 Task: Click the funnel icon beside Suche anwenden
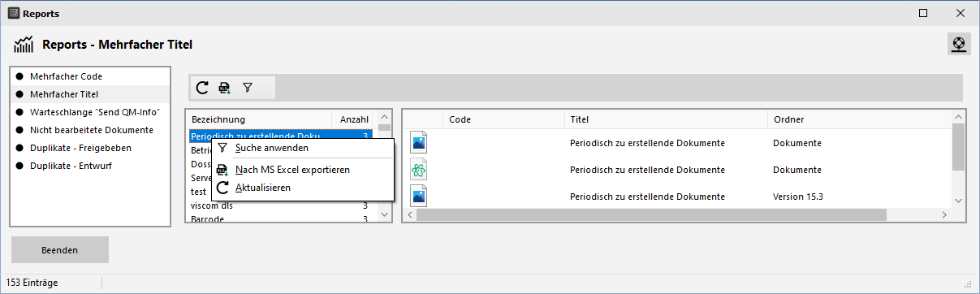click(223, 148)
